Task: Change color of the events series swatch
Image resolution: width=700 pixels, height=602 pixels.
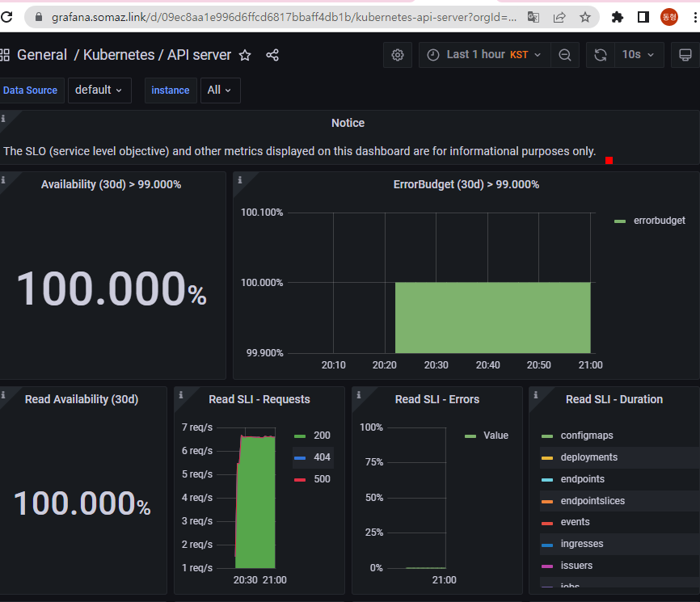Action: click(547, 523)
